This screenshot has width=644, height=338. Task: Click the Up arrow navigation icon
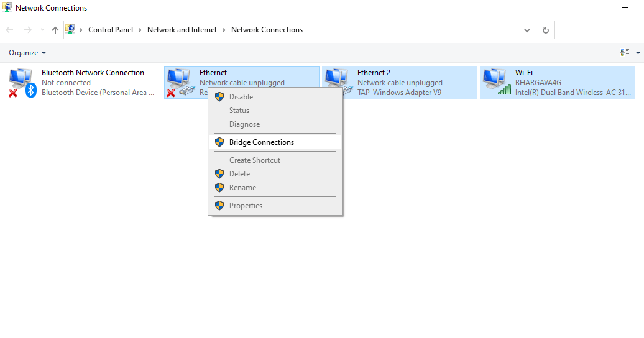(55, 30)
